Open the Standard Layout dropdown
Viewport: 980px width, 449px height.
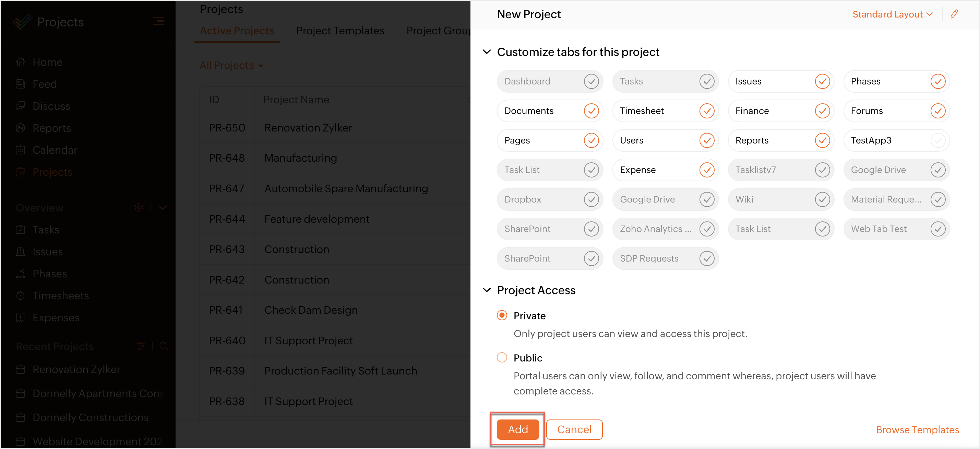click(x=892, y=14)
